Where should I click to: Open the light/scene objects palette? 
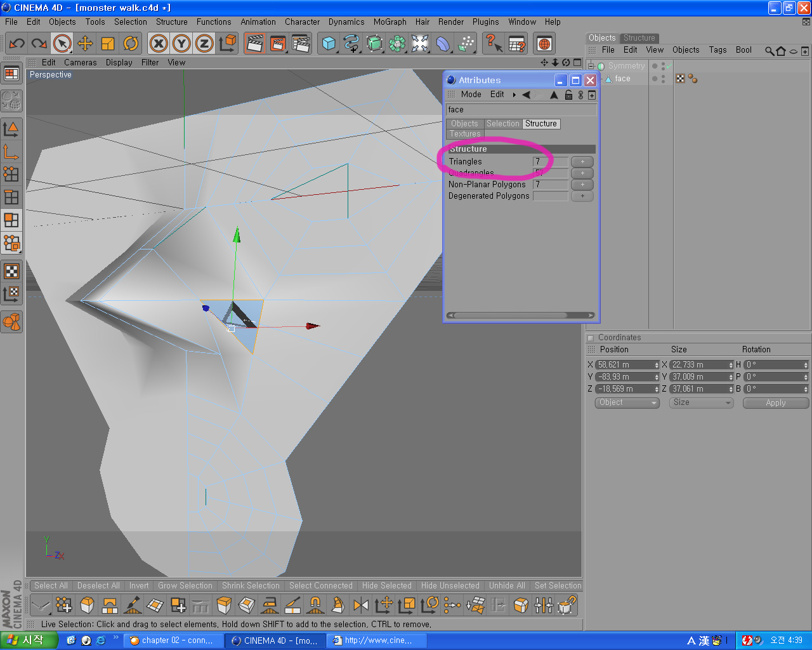click(x=420, y=43)
